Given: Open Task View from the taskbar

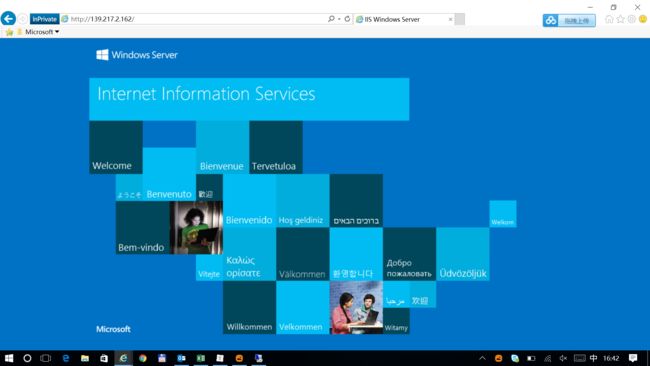Looking at the screenshot, I should 46,358.
